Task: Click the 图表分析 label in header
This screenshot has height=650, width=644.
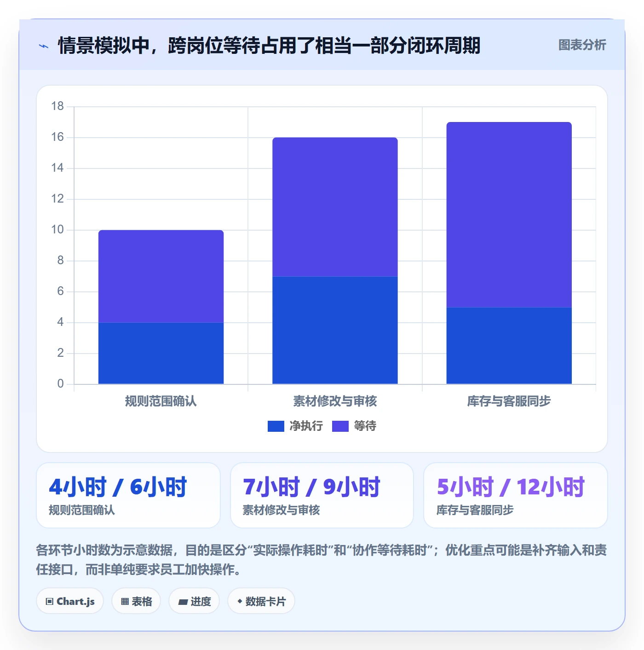Action: click(x=582, y=45)
